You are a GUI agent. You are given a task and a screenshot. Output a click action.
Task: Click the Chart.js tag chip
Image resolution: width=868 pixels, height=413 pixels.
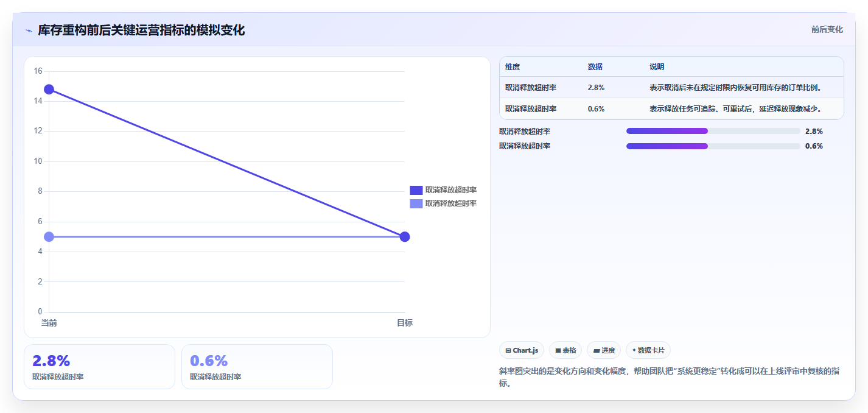[522, 350]
